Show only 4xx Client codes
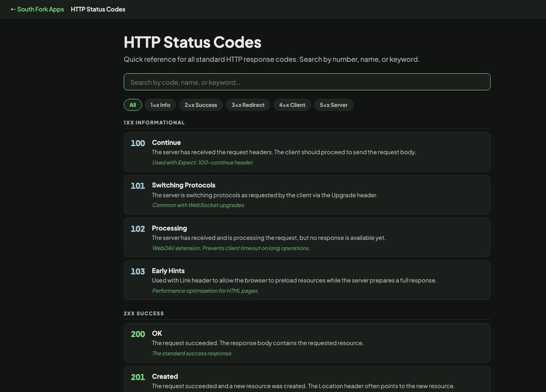 (x=292, y=105)
